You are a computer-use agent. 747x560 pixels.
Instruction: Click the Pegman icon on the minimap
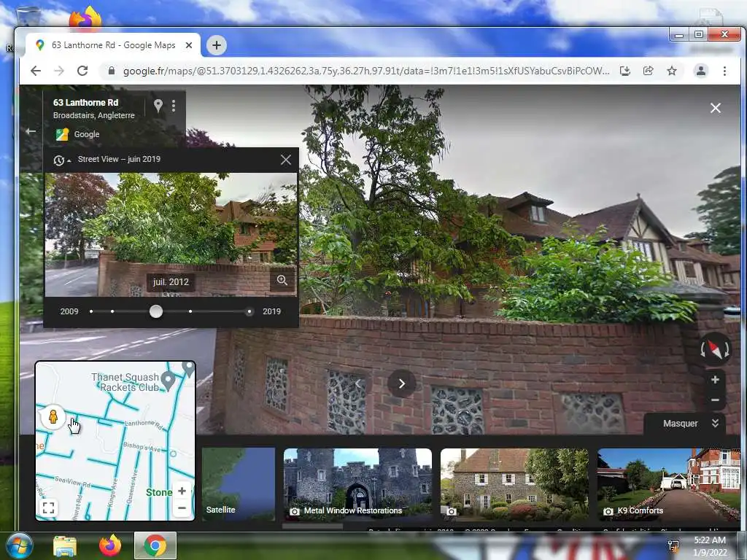53,416
